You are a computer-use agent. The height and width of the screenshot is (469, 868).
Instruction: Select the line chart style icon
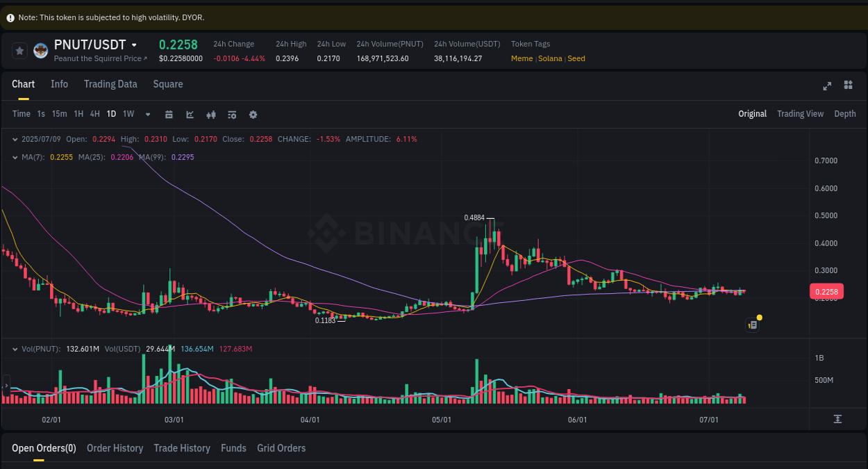[190, 114]
